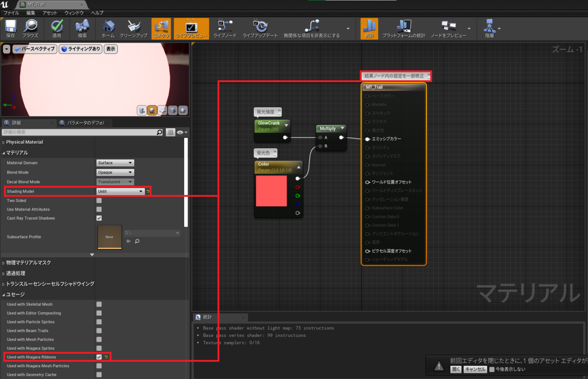Open the Blend Mode dropdown
The image size is (588, 379).
(115, 172)
